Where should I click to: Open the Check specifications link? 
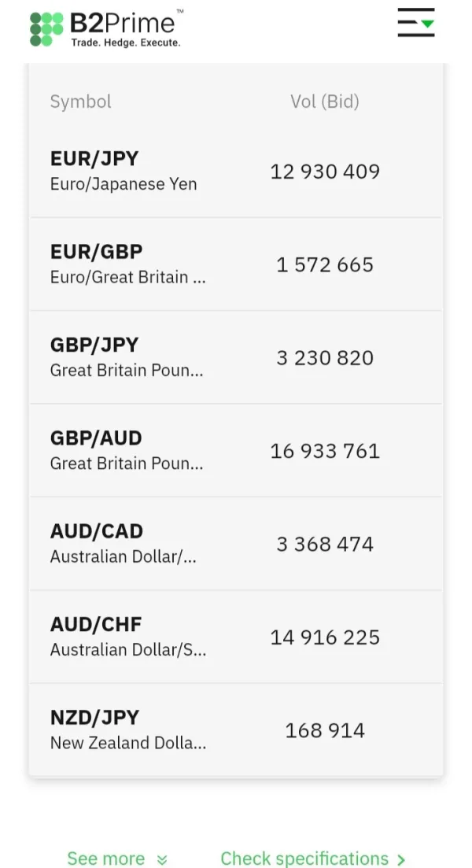304,858
